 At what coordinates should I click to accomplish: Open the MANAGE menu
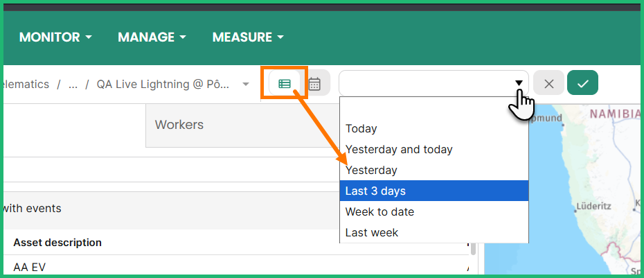pyautogui.click(x=152, y=37)
